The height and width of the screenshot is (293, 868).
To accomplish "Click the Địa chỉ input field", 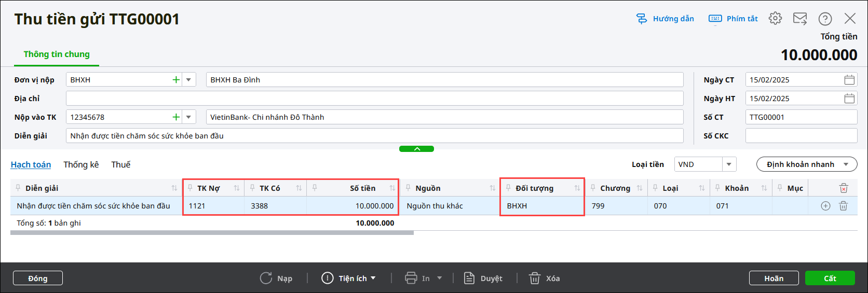I will click(x=374, y=99).
